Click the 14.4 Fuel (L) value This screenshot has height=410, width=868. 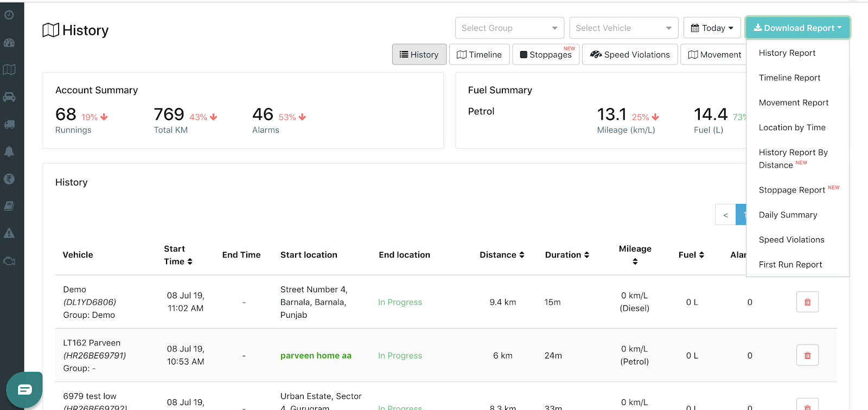click(x=711, y=114)
